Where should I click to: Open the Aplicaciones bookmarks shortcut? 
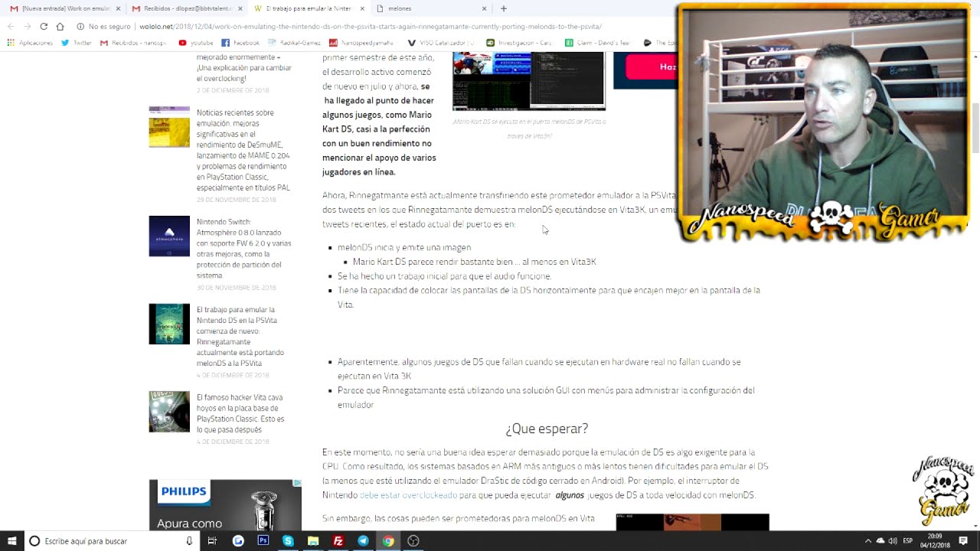pyautogui.click(x=30, y=43)
